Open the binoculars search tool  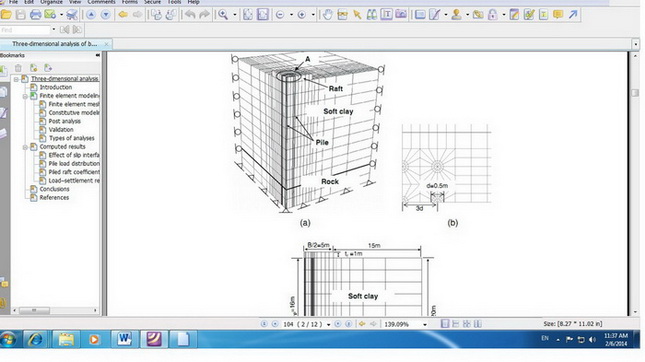click(x=371, y=15)
